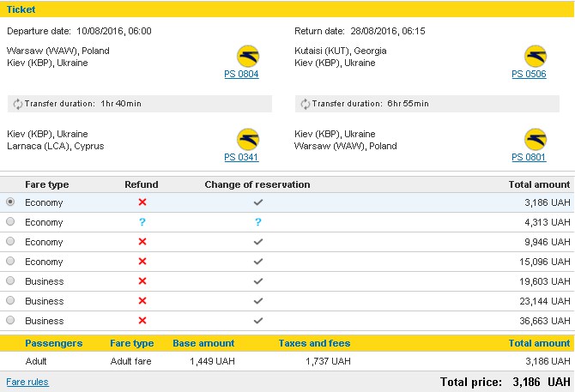Open flight details link PS 0804
The height and width of the screenshot is (392, 575).
pos(241,74)
